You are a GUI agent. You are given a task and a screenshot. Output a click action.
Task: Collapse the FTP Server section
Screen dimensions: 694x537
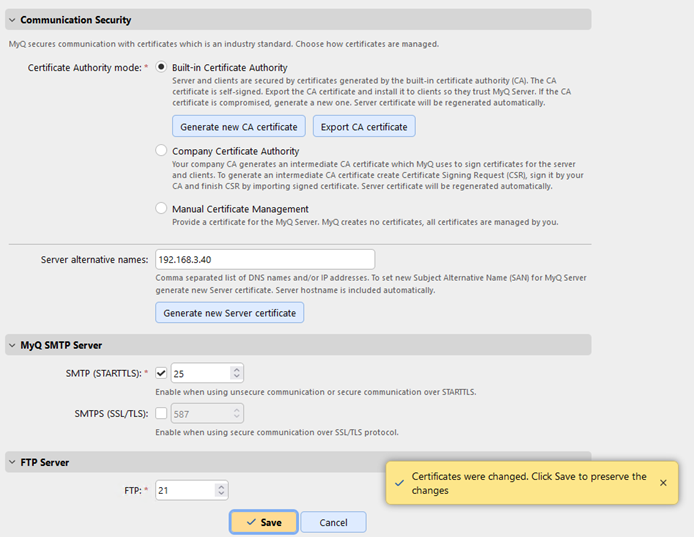(x=12, y=463)
